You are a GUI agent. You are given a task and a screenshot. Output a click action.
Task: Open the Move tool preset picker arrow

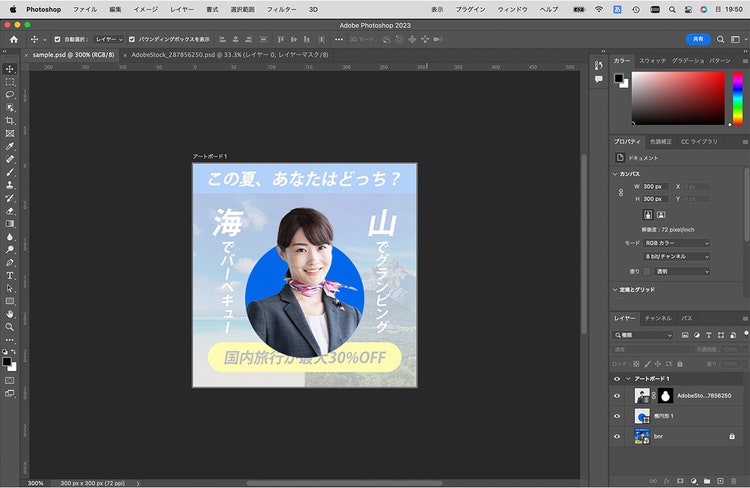(45, 40)
